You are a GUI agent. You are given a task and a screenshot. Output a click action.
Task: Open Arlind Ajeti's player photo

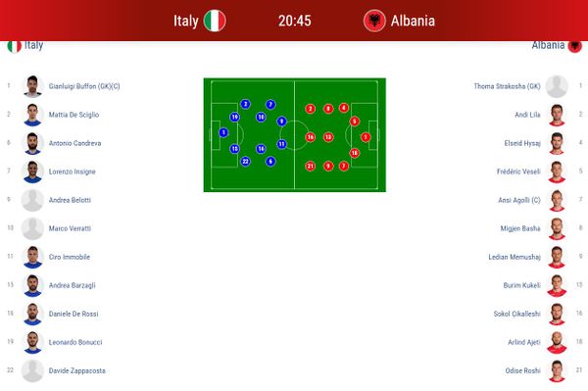click(x=557, y=342)
